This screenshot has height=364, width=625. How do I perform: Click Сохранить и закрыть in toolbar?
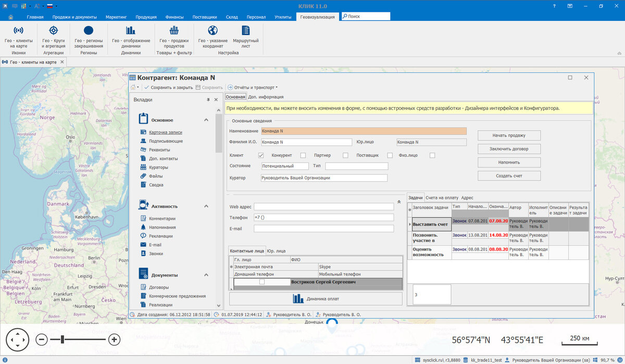pyautogui.click(x=168, y=87)
